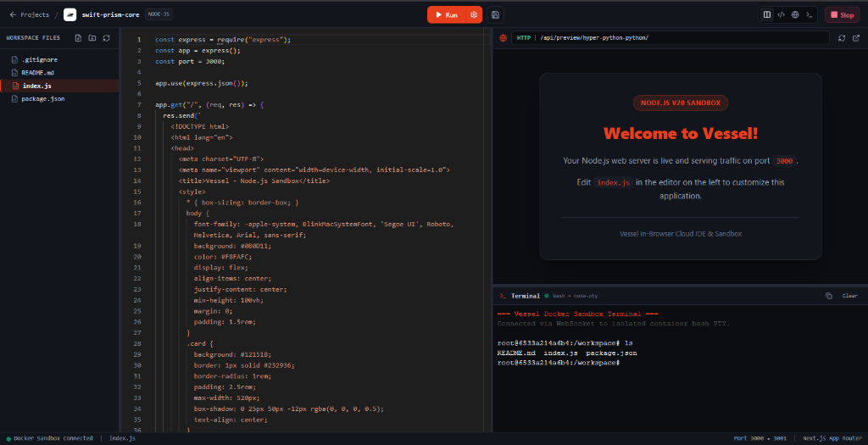Image resolution: width=868 pixels, height=445 pixels.
Task: Click the globe icon beside preview URL
Action: (504, 38)
